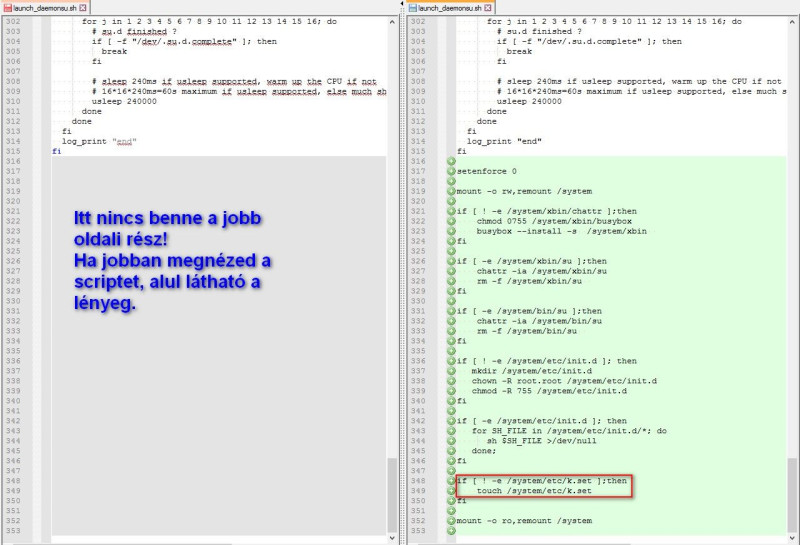
Task: Click 'done' on line 312 in right pane
Action: tap(486, 121)
